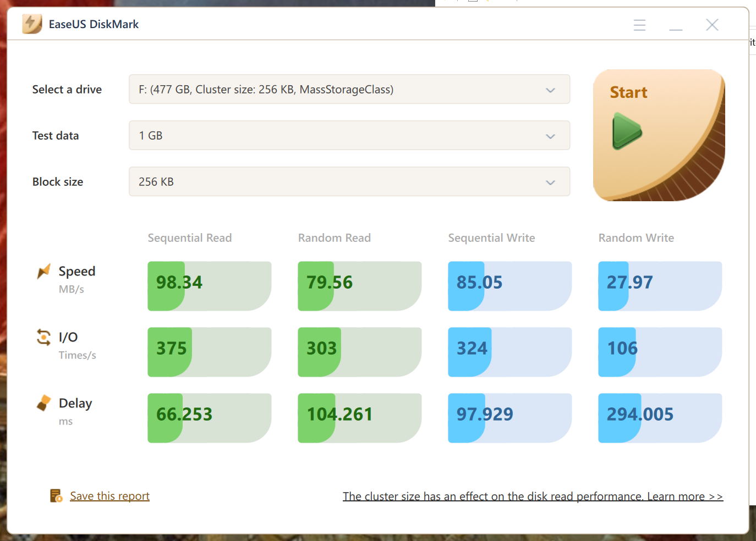Start the disk benchmark test
The height and width of the screenshot is (541, 756).
tap(659, 135)
